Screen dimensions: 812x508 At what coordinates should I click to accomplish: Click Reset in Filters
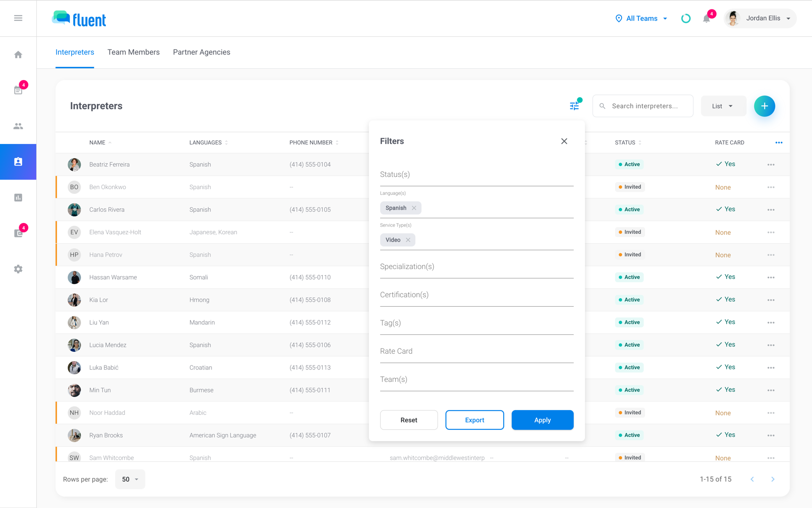click(x=408, y=420)
